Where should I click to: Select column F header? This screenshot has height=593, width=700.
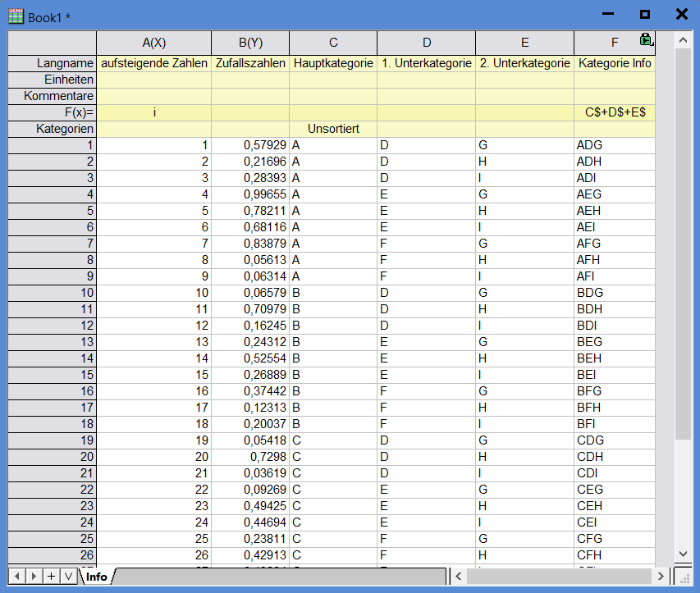point(615,43)
